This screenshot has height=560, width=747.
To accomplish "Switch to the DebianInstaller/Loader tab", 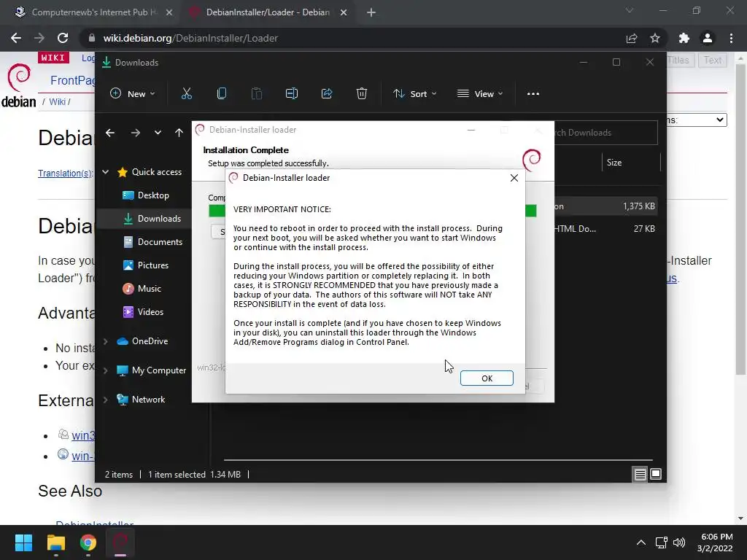I will pyautogui.click(x=268, y=12).
